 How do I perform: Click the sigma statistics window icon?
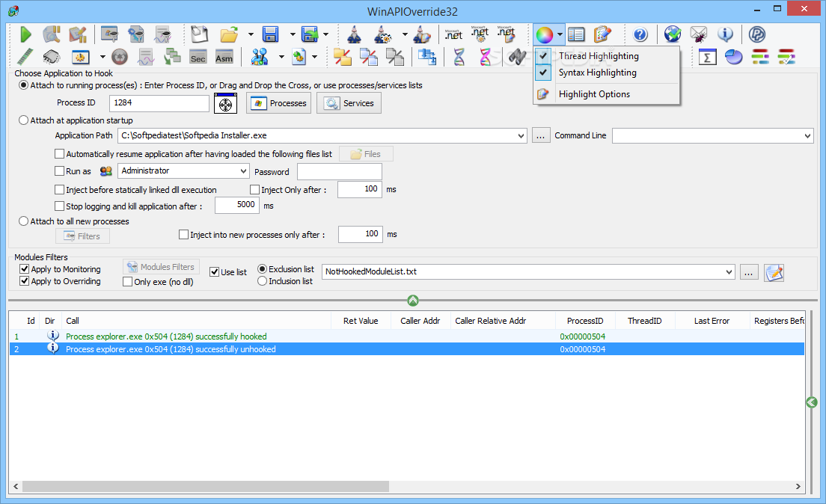(707, 57)
